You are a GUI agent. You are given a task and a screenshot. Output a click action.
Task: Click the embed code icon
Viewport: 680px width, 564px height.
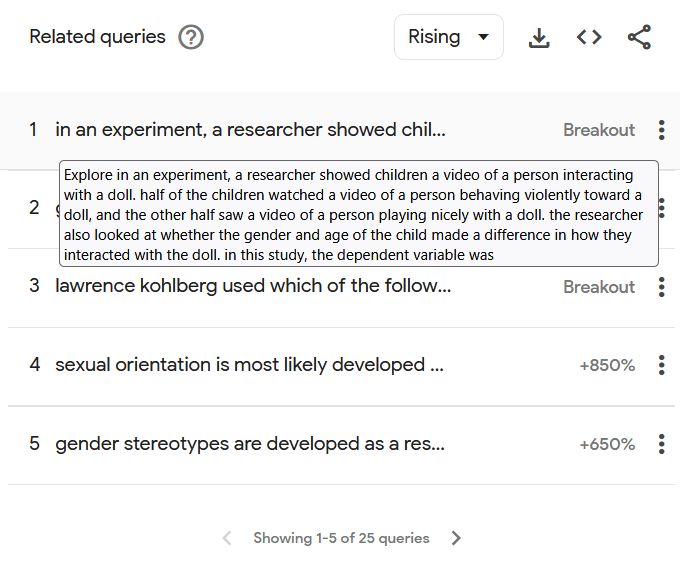point(589,38)
